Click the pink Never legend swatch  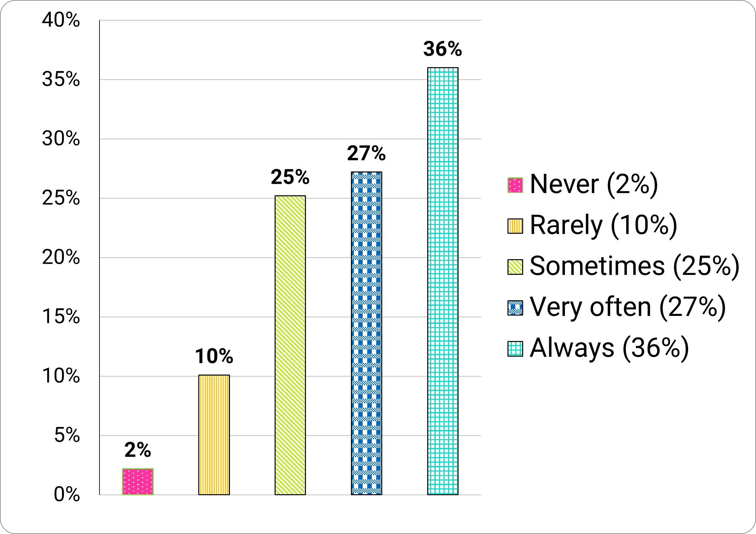(x=515, y=185)
